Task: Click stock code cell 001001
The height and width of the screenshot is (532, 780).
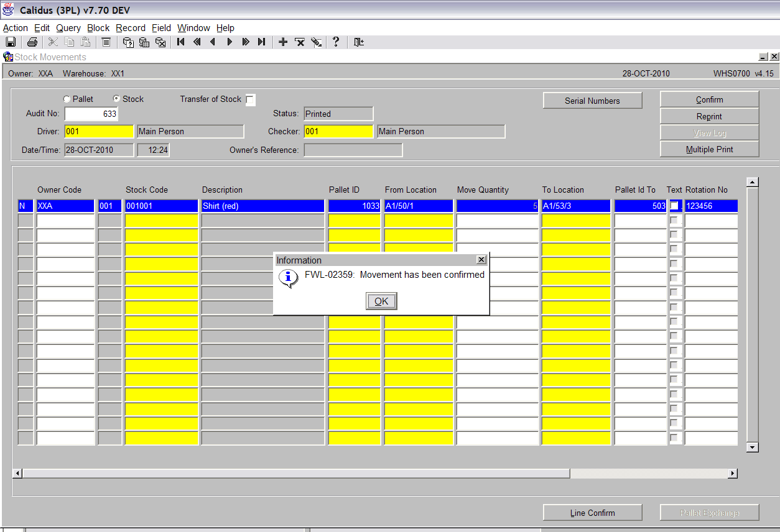Action: (162, 206)
